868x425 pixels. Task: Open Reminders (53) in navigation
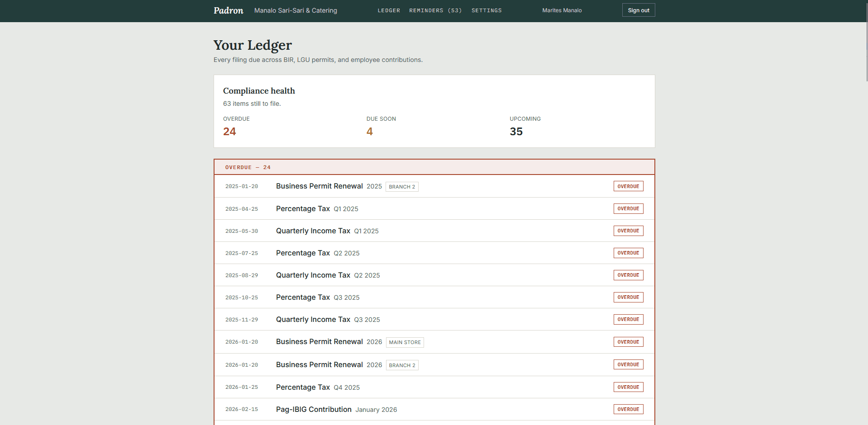point(435,10)
